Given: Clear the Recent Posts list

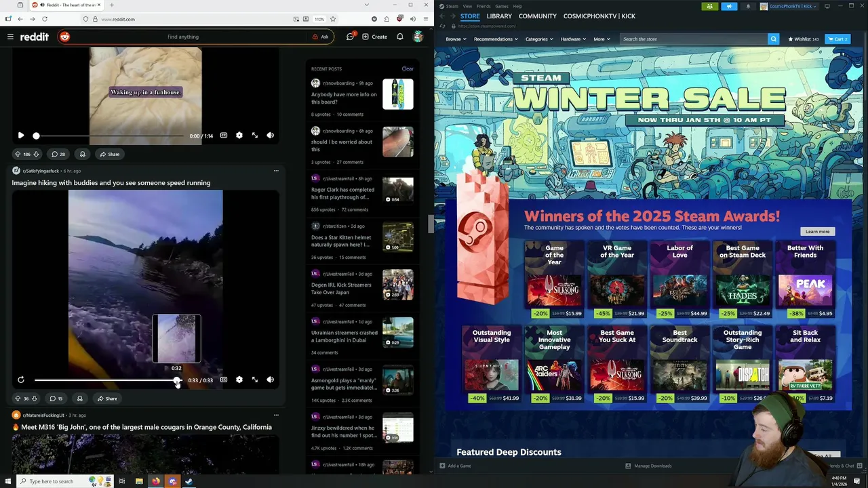Looking at the screenshot, I should click(408, 68).
